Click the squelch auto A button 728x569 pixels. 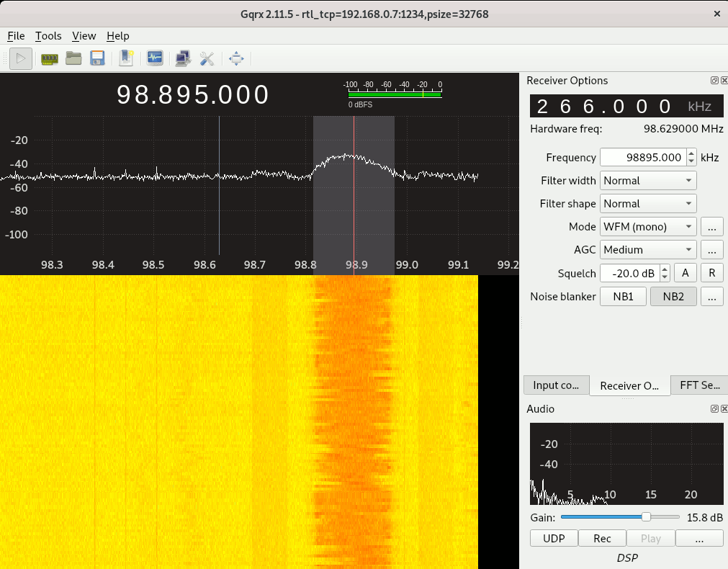pyautogui.click(x=685, y=273)
